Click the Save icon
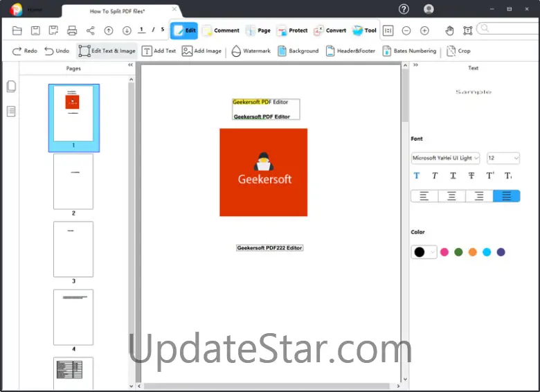The width and height of the screenshot is (540, 392). tap(35, 30)
